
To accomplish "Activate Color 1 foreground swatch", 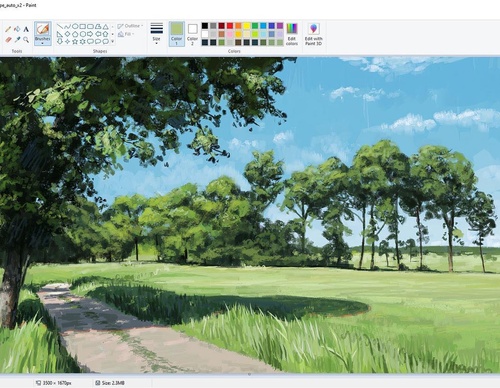I will (x=176, y=33).
